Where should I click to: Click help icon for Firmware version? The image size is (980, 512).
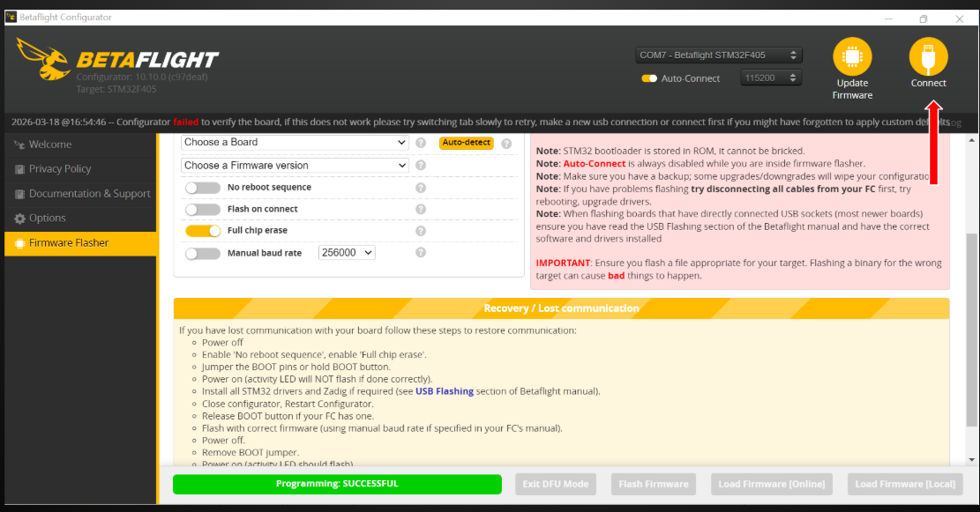(421, 166)
